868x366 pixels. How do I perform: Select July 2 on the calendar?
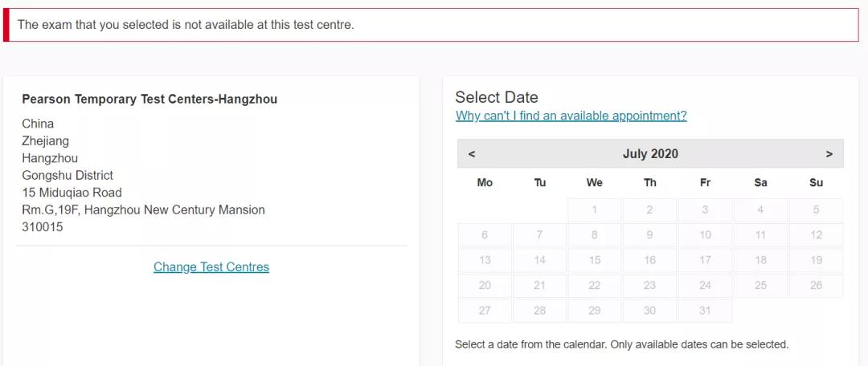coord(649,210)
